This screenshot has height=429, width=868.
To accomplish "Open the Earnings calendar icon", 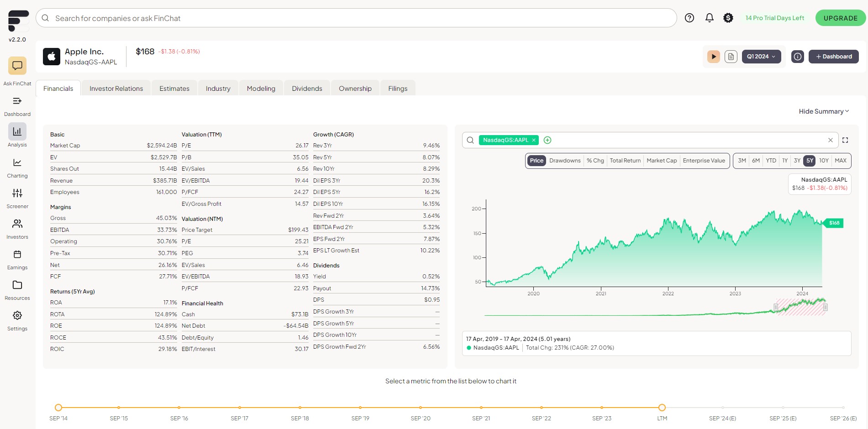I will 17,254.
